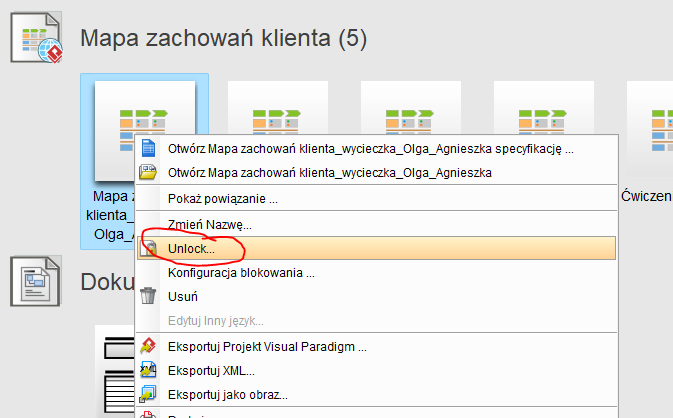Click the Ćwiczen diagram label
This screenshot has width=673, height=418.
coord(646,196)
